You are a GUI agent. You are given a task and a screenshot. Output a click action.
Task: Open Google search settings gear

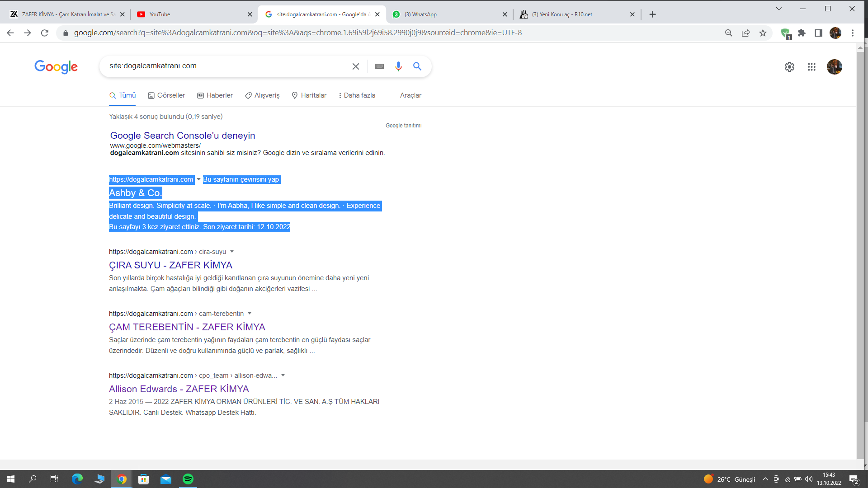[789, 67]
